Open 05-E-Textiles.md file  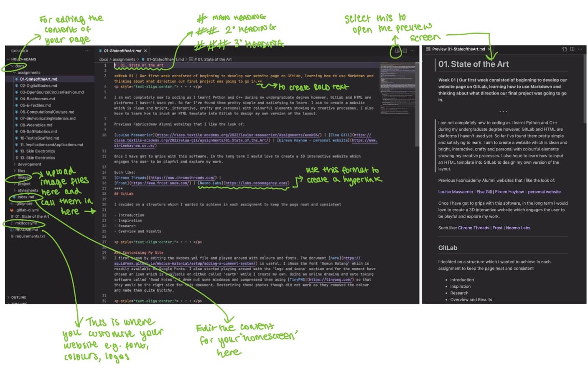35,105
